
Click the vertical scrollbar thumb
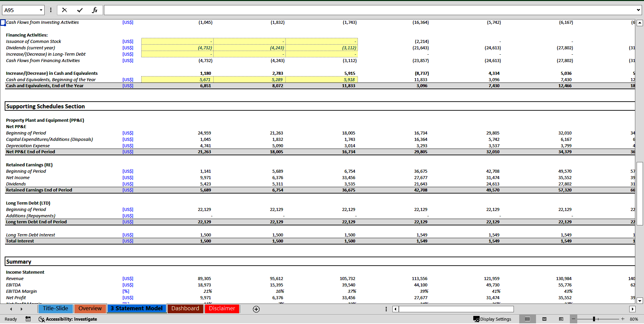pyautogui.click(x=640, y=194)
